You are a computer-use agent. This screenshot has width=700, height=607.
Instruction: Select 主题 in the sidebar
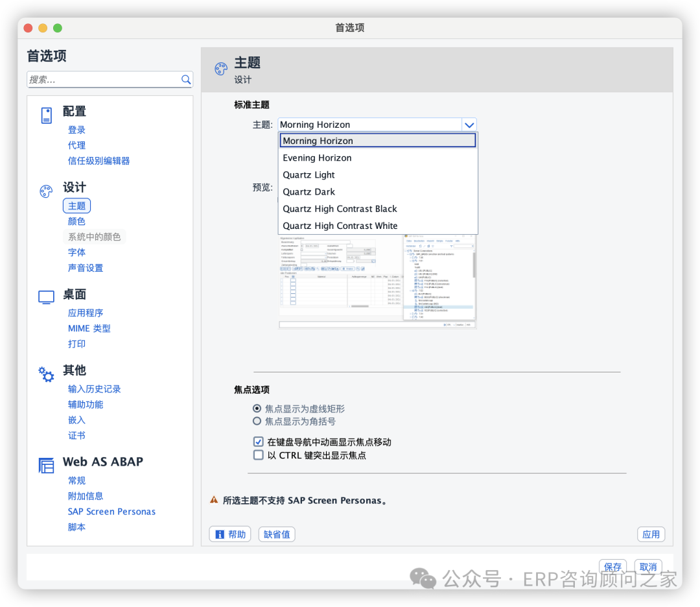(x=76, y=206)
